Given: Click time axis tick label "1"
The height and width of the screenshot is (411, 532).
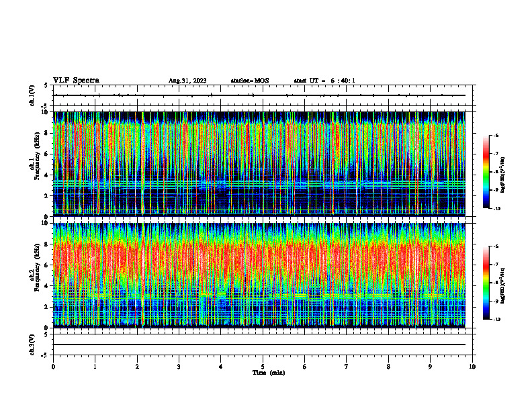Looking at the screenshot, I should click(x=95, y=367).
